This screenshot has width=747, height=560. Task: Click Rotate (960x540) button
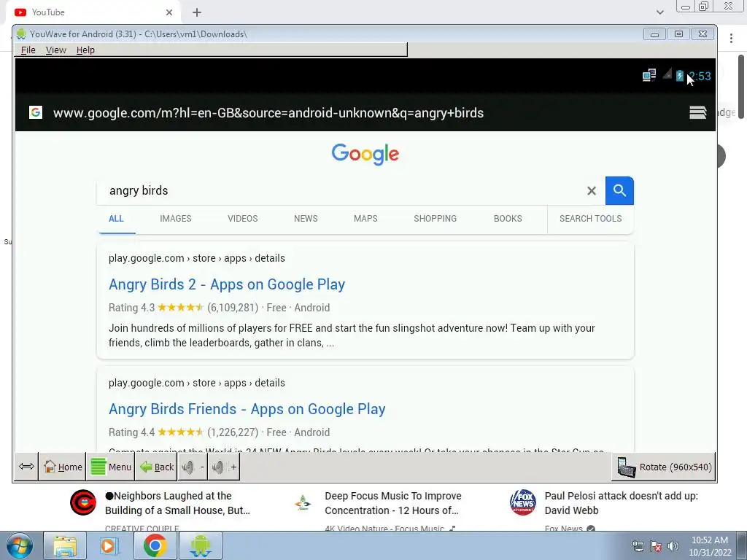pos(664,467)
